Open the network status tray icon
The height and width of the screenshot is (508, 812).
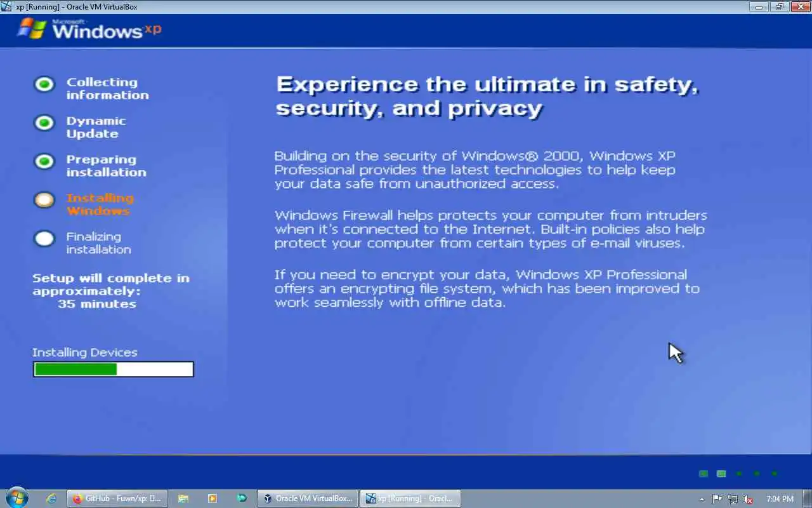pos(733,499)
